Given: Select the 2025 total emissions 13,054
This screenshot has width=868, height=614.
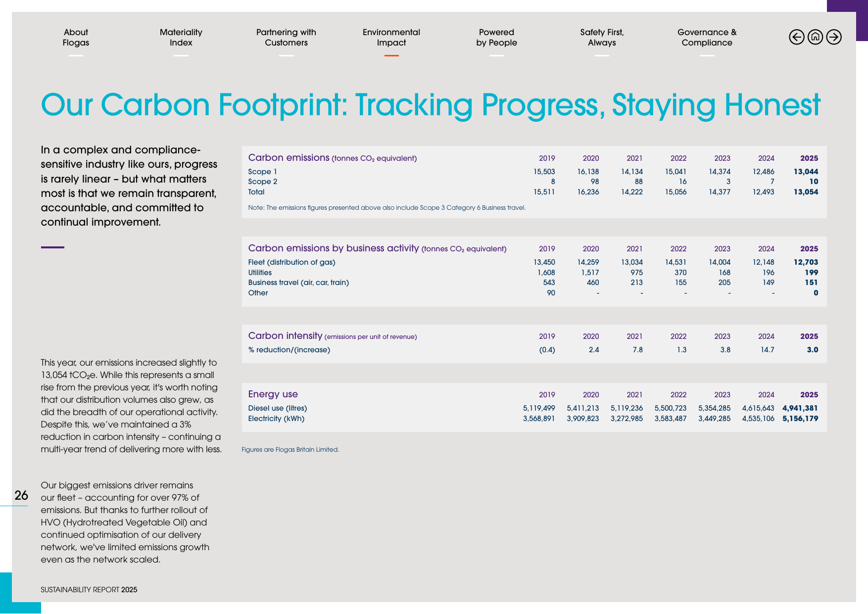Looking at the screenshot, I should click(x=806, y=192).
